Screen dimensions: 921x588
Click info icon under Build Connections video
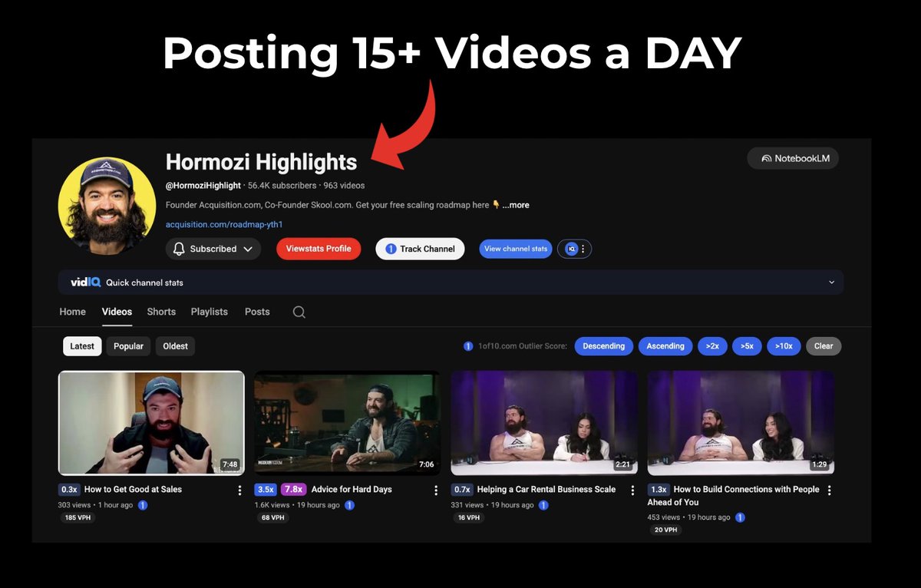(740, 517)
